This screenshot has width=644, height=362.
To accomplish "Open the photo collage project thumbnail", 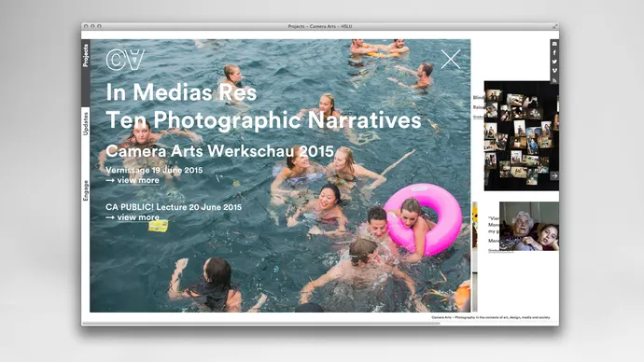I will coord(522,136).
